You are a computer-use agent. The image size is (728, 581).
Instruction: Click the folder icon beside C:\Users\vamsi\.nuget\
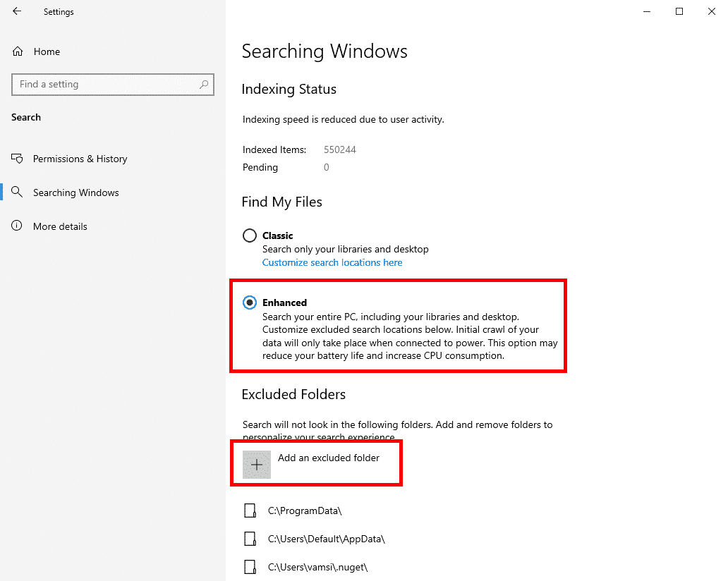click(x=250, y=566)
